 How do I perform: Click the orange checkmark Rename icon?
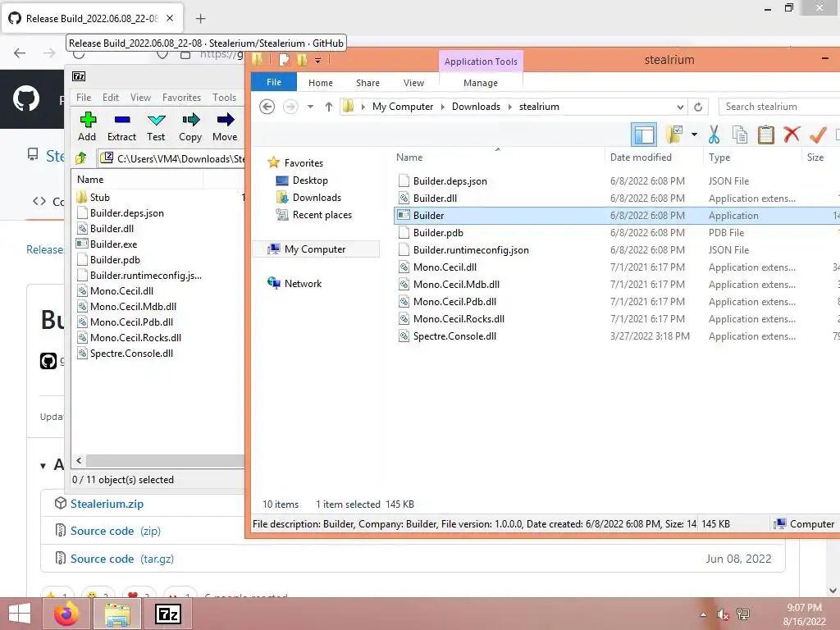[x=818, y=135]
